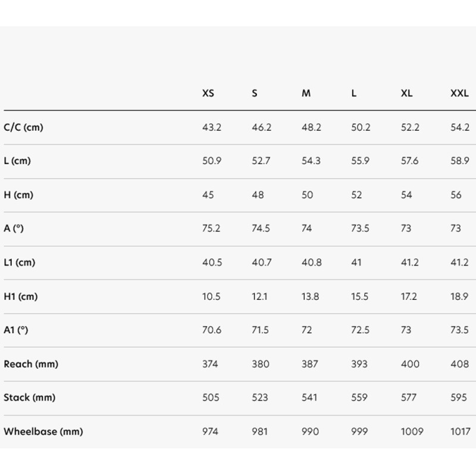Screen dimensions: 476x476
Task: Click the XS size column header
Action: pos(208,93)
